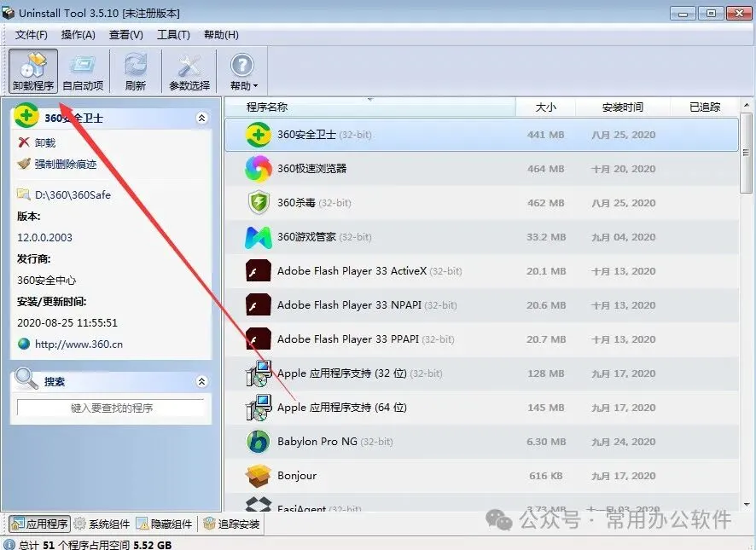
Task: Open the 自启动项 startup items tool
Action: coord(83,71)
